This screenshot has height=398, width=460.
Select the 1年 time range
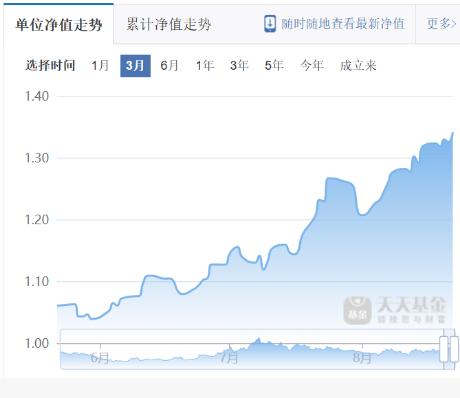205,65
